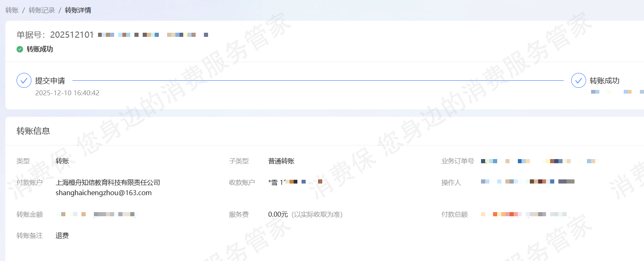The width and height of the screenshot is (644, 261).
Task: Click the bold 转账成功 status label
Action: point(40,49)
